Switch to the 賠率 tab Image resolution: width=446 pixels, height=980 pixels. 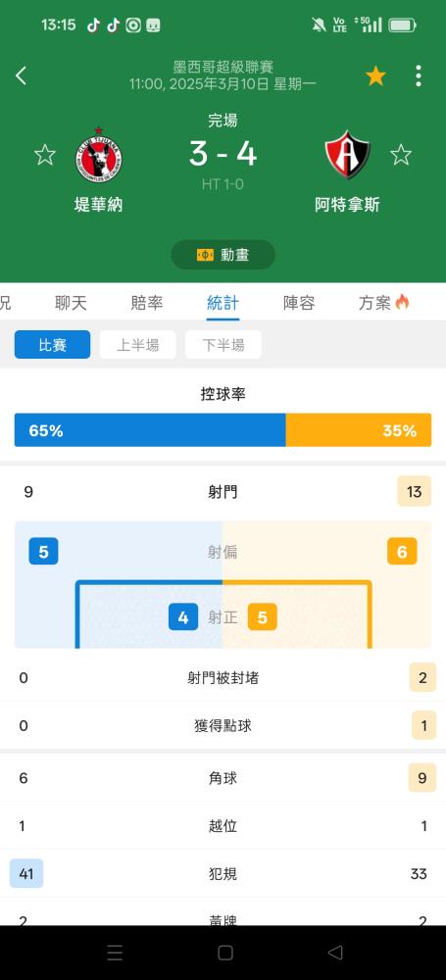147,303
